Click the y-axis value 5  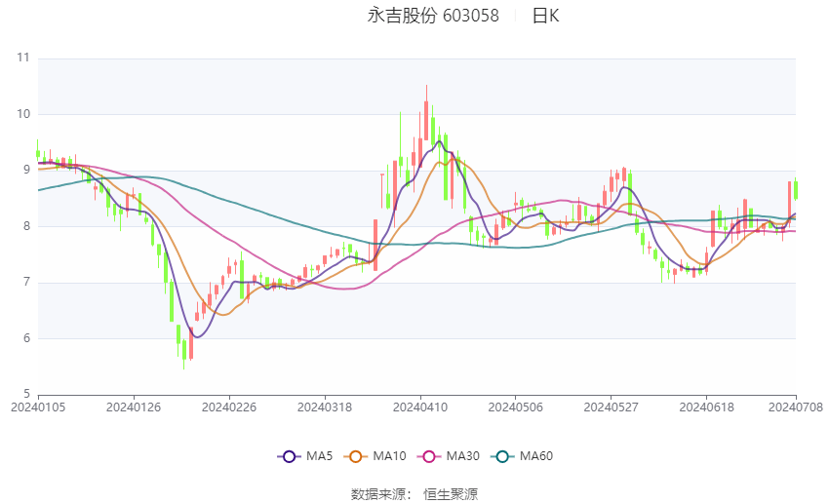click(26, 394)
